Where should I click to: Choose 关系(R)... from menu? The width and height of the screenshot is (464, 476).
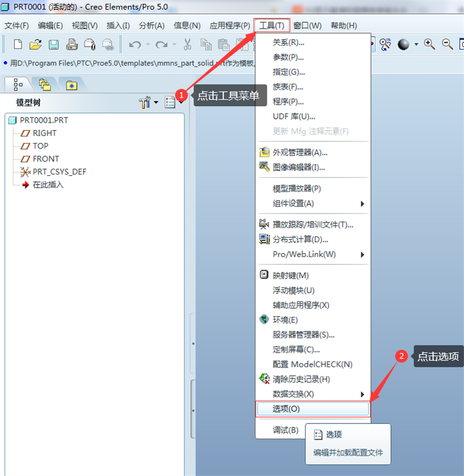[x=313, y=43]
